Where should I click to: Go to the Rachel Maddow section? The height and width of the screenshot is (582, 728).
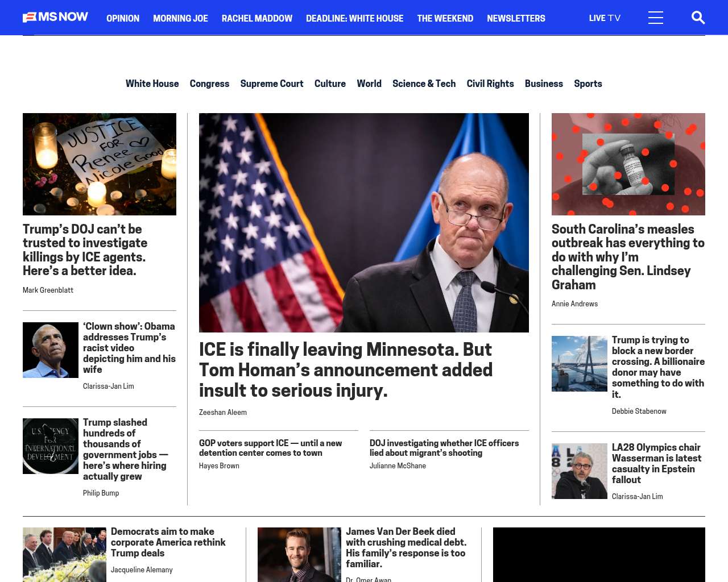[257, 18]
